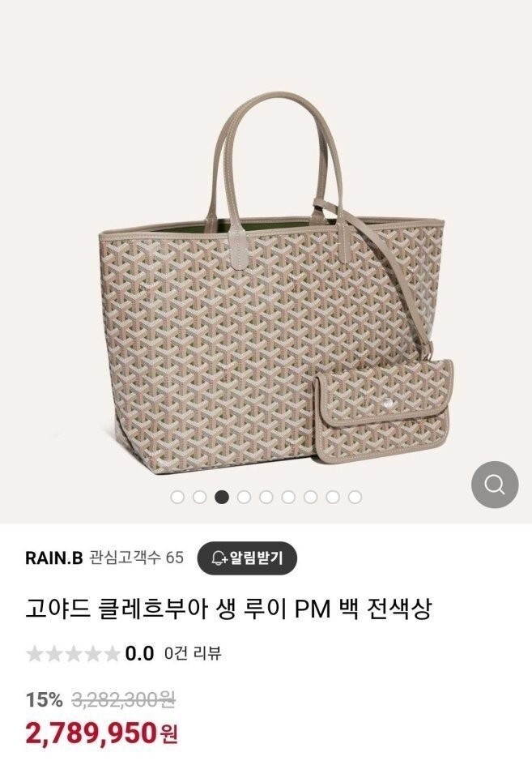Click the 0.0 rating score
The height and width of the screenshot is (778, 532).
[139, 653]
